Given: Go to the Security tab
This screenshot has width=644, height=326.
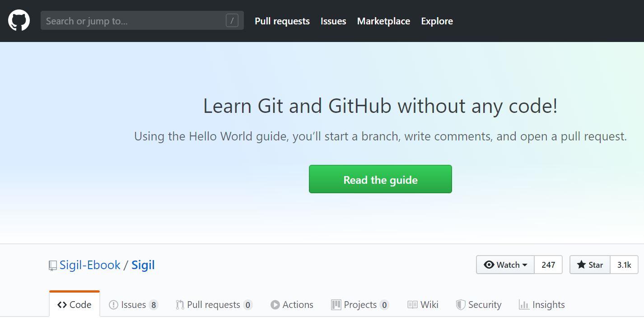Looking at the screenshot, I should pyautogui.click(x=479, y=305).
